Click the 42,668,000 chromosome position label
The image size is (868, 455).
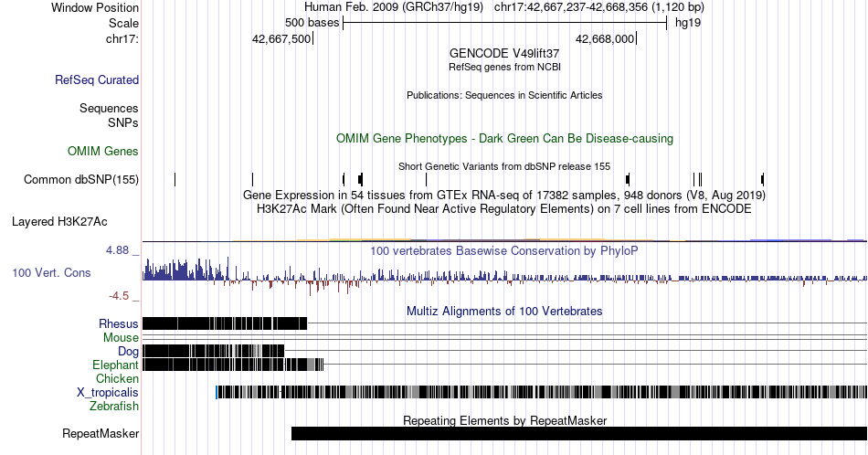605,38
